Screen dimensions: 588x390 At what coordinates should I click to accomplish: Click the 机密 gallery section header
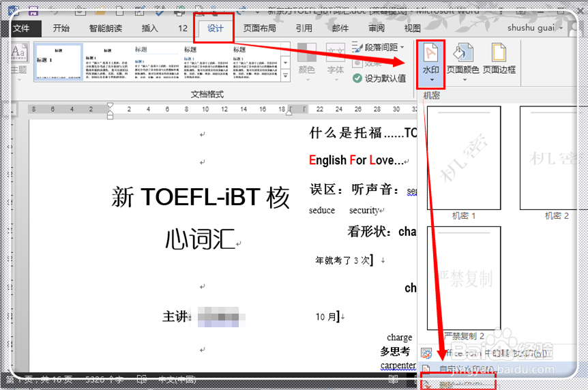pos(431,95)
